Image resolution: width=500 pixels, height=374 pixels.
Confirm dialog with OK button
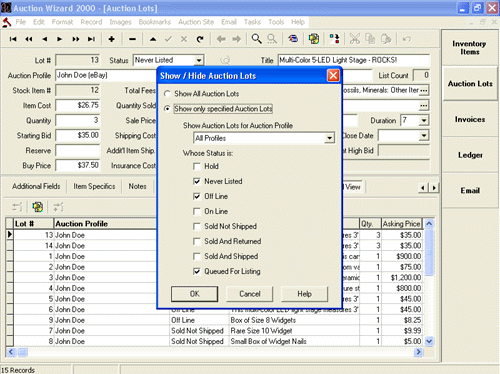point(195,294)
